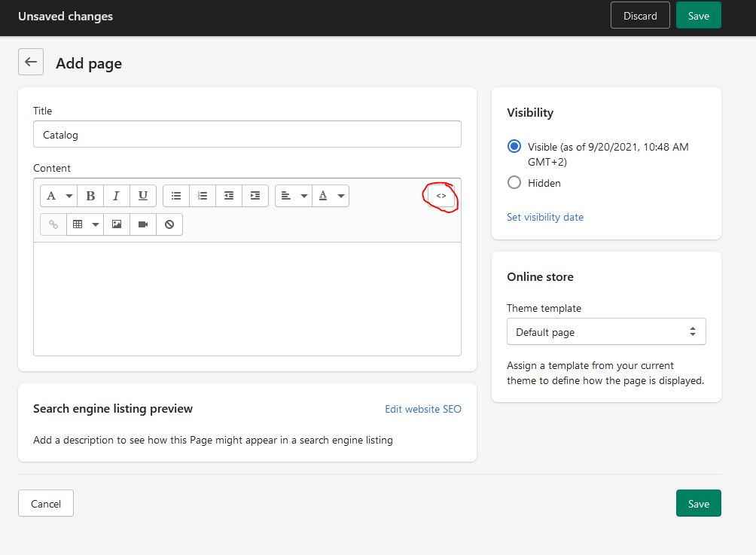Insert a bulleted list

click(x=175, y=195)
